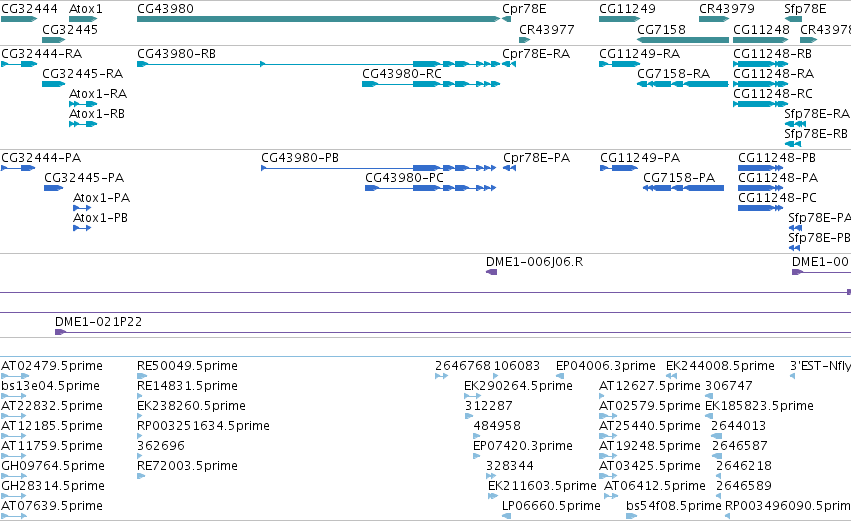This screenshot has height=521, width=851.
Task: Select the Sfp78E gene label
Action: (805, 9)
